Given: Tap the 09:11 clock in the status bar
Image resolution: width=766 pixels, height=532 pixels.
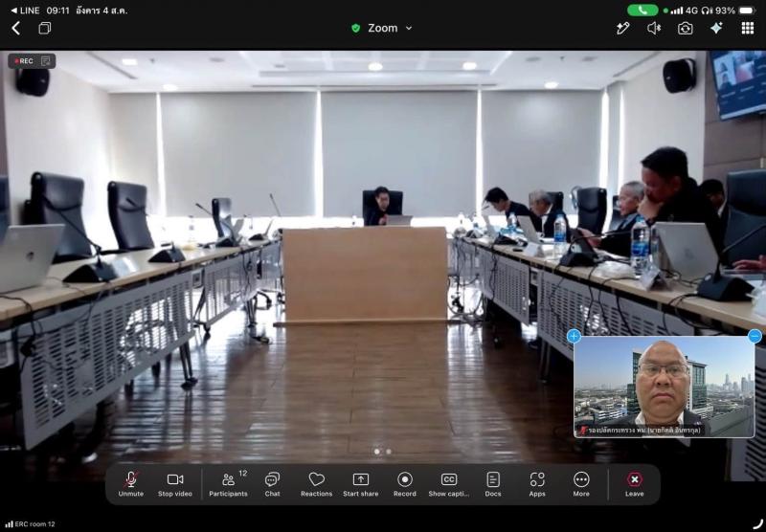Looking at the screenshot, I should coord(57,11).
